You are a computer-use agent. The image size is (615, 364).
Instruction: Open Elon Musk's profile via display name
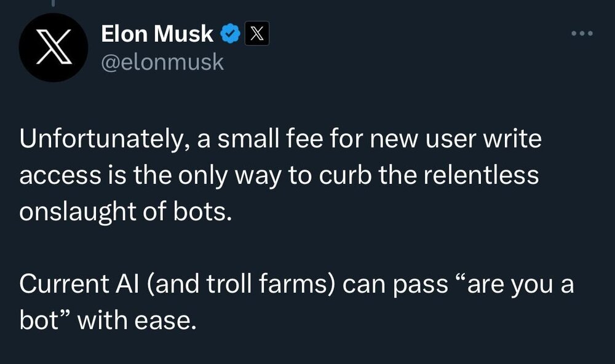click(x=157, y=35)
